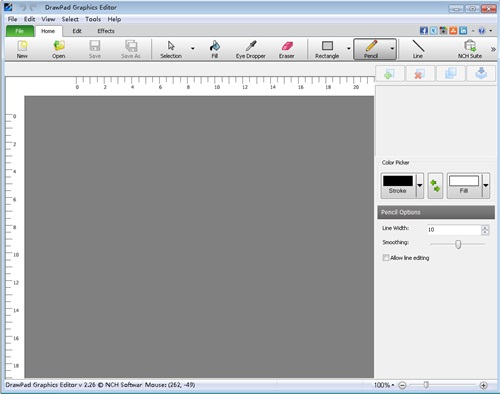This screenshot has height=394, width=500.
Task: Click the help question mark icon
Action: point(482,31)
